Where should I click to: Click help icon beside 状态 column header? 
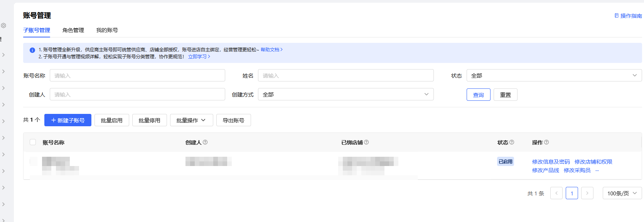coord(512,142)
